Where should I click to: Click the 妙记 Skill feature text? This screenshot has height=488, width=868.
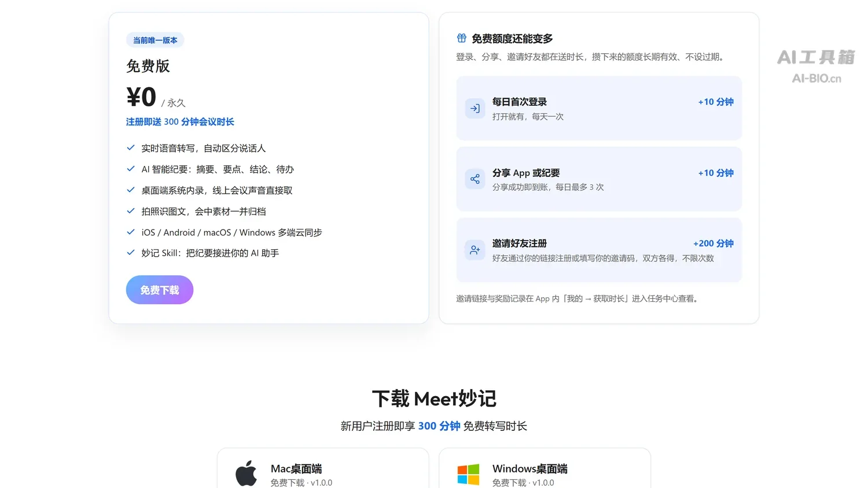[x=210, y=253]
